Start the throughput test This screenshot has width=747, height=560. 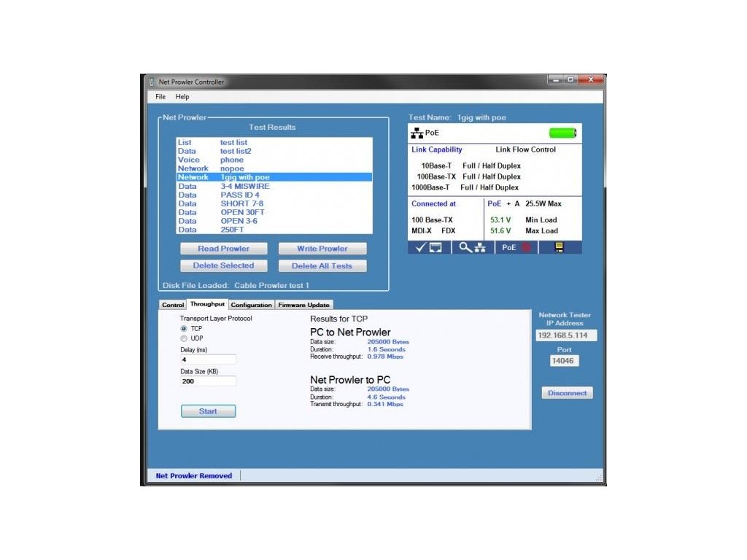[x=208, y=411]
